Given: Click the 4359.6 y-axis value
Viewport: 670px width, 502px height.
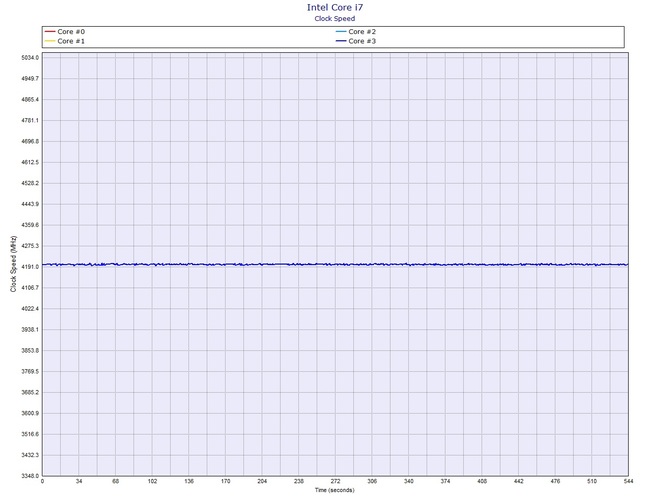Looking at the screenshot, I should [30, 225].
